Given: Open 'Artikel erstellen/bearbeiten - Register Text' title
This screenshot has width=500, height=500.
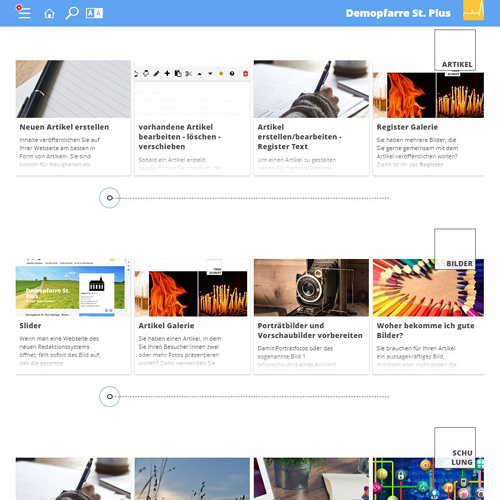Looking at the screenshot, I should point(299,137).
